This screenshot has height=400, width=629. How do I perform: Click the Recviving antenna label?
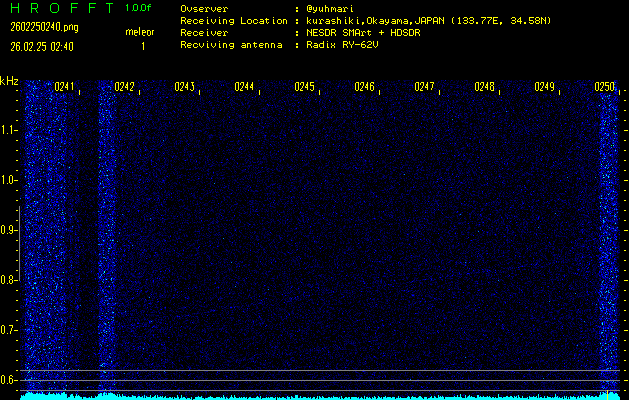click(231, 45)
